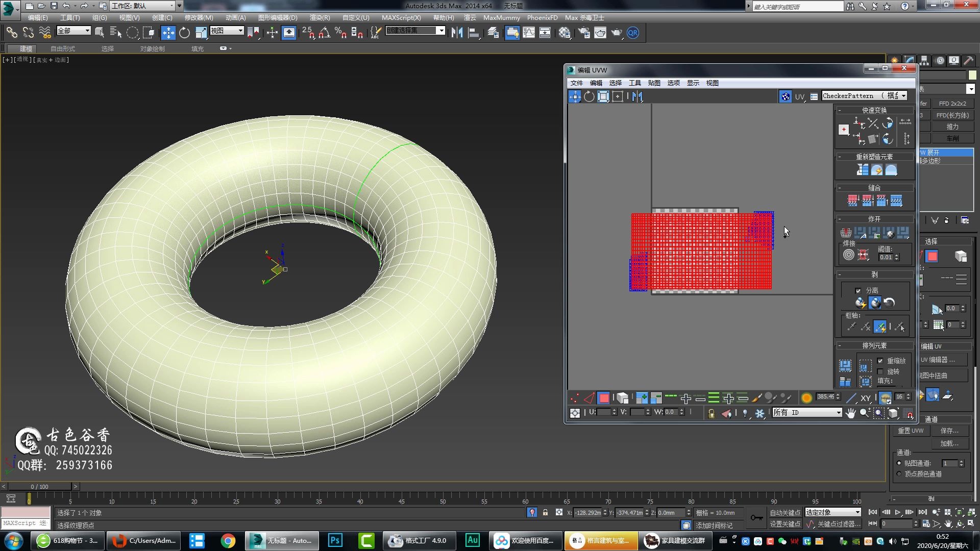Click the Quick Peel icon
980x551 pixels.
[861, 303]
